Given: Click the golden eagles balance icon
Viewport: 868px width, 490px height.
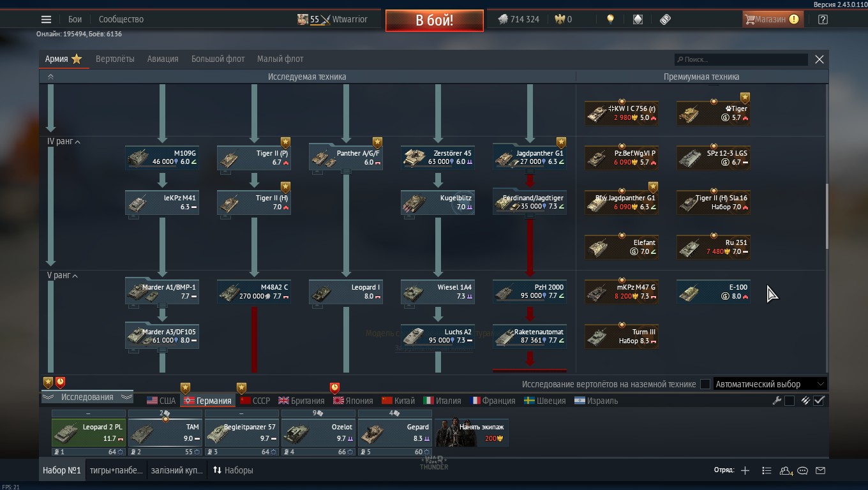Looking at the screenshot, I should (x=560, y=19).
